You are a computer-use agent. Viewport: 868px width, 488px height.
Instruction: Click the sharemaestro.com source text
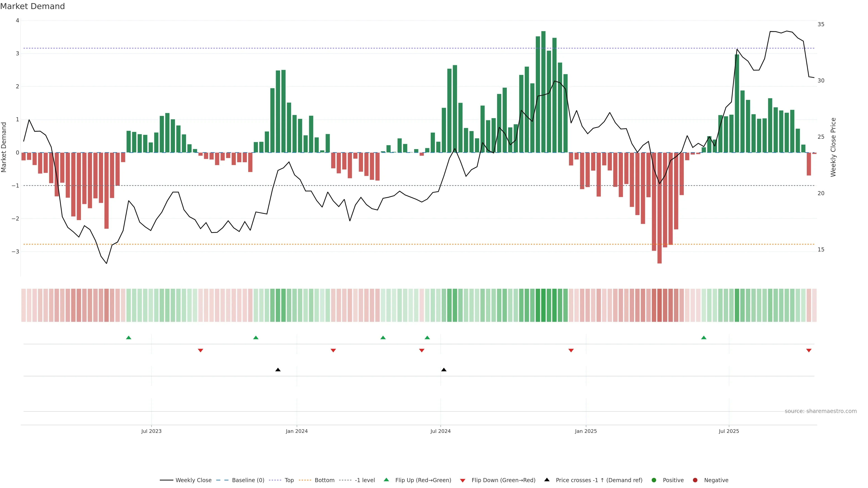(x=821, y=411)
